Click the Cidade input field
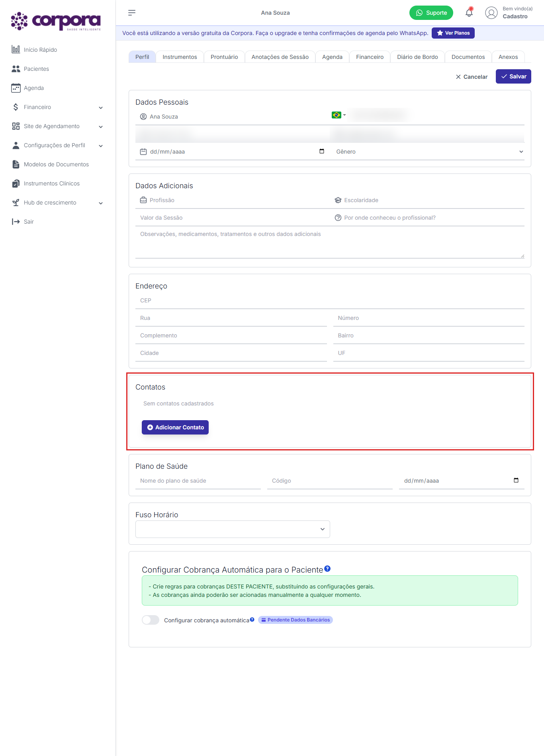The width and height of the screenshot is (544, 756). click(231, 353)
